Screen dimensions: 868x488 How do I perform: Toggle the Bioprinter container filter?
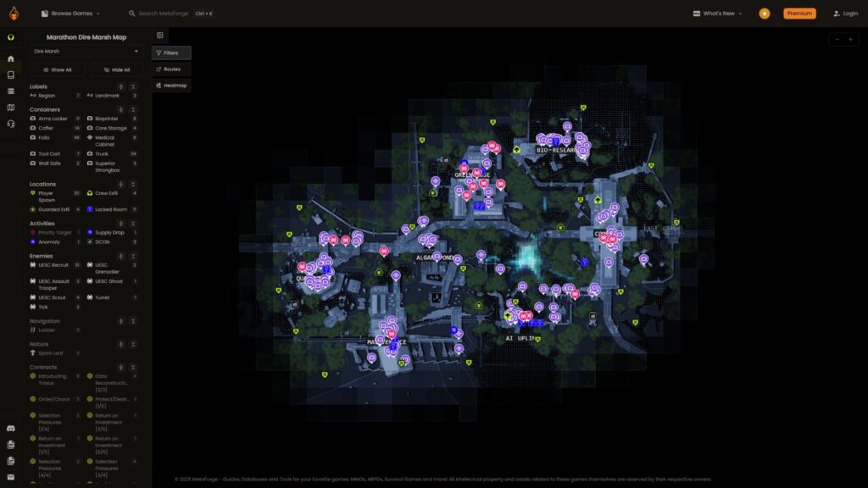[x=112, y=119]
